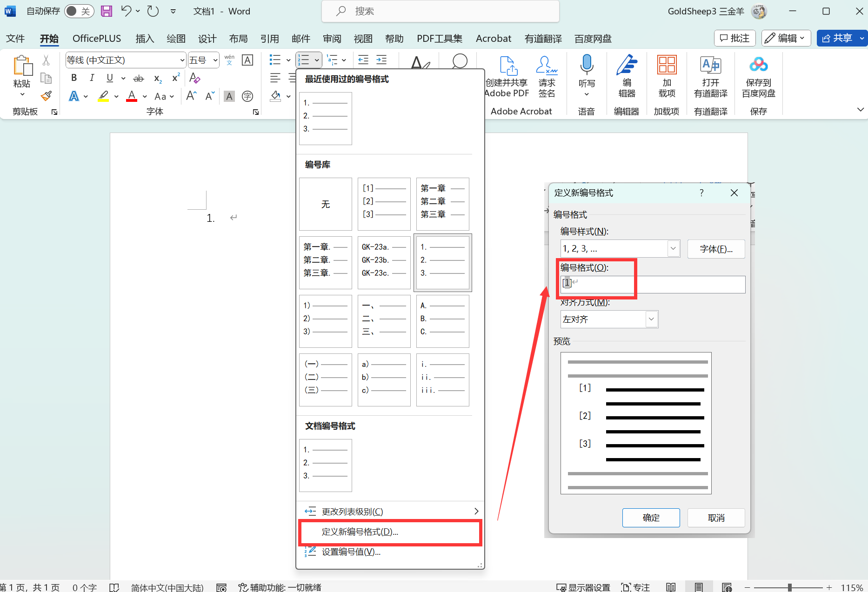
Task: Toggle strikethrough text formatting
Action: [139, 78]
